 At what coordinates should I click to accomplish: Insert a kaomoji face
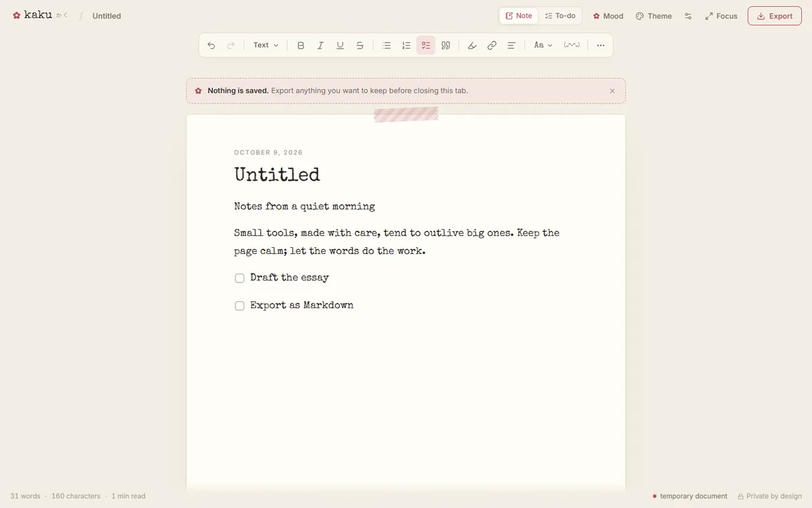click(x=572, y=45)
